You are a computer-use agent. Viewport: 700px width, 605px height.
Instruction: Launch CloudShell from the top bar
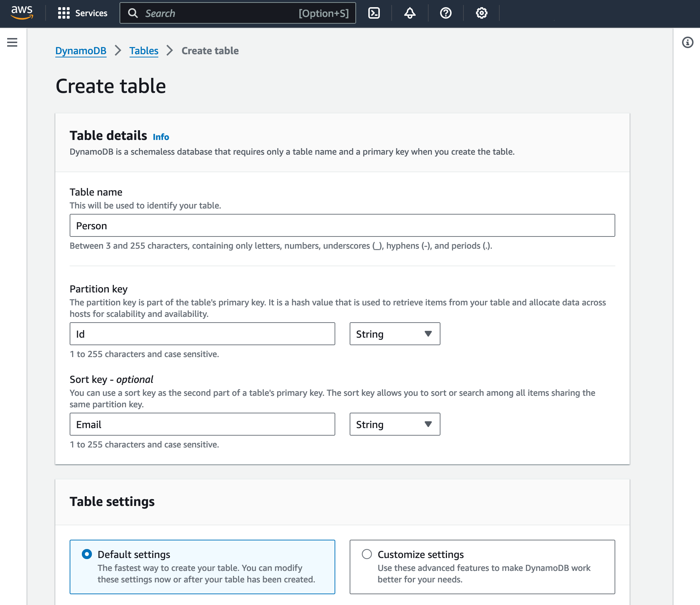pyautogui.click(x=374, y=13)
